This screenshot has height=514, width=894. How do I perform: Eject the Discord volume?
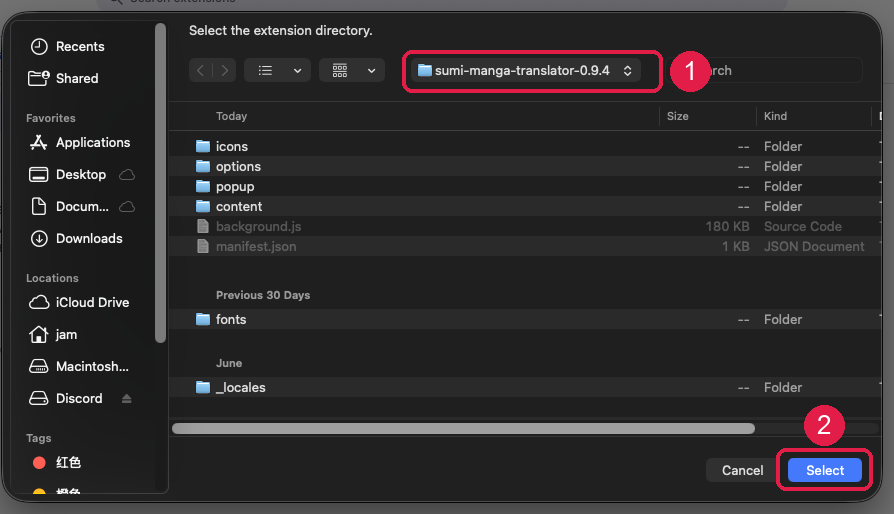tap(127, 398)
